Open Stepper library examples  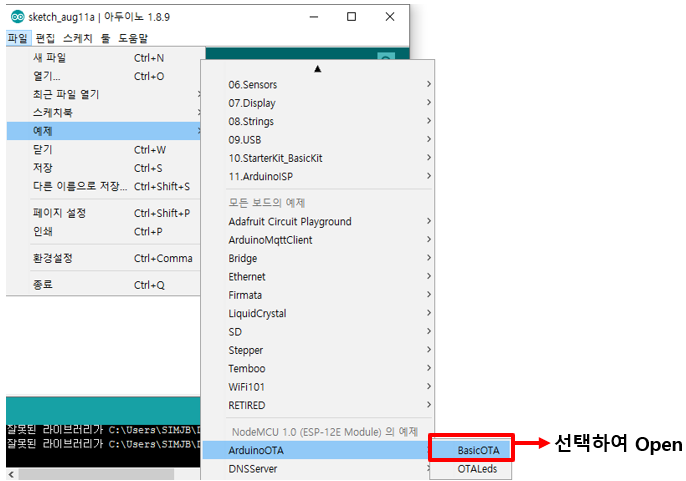(318, 350)
